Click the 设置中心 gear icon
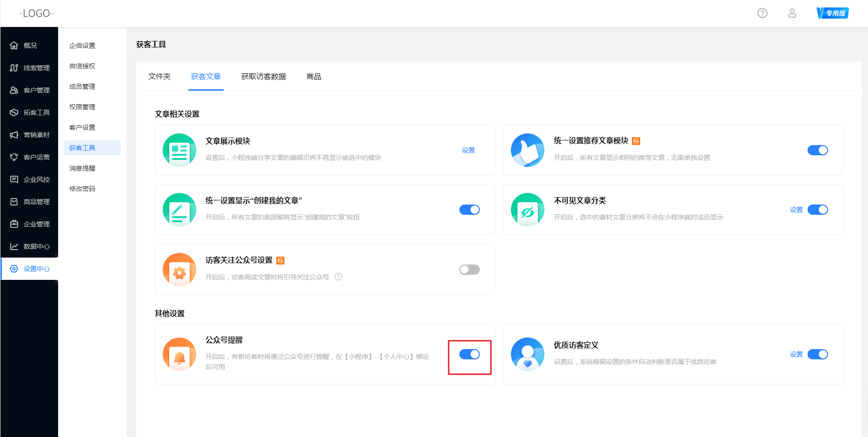Image resolution: width=868 pixels, height=437 pixels. (x=14, y=269)
